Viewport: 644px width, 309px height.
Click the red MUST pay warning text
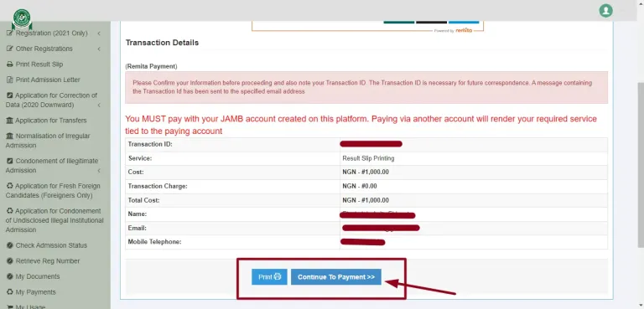click(361, 125)
